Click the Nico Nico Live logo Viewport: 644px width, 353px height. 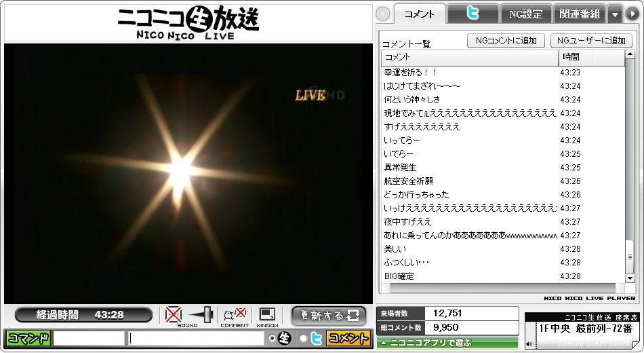188,22
